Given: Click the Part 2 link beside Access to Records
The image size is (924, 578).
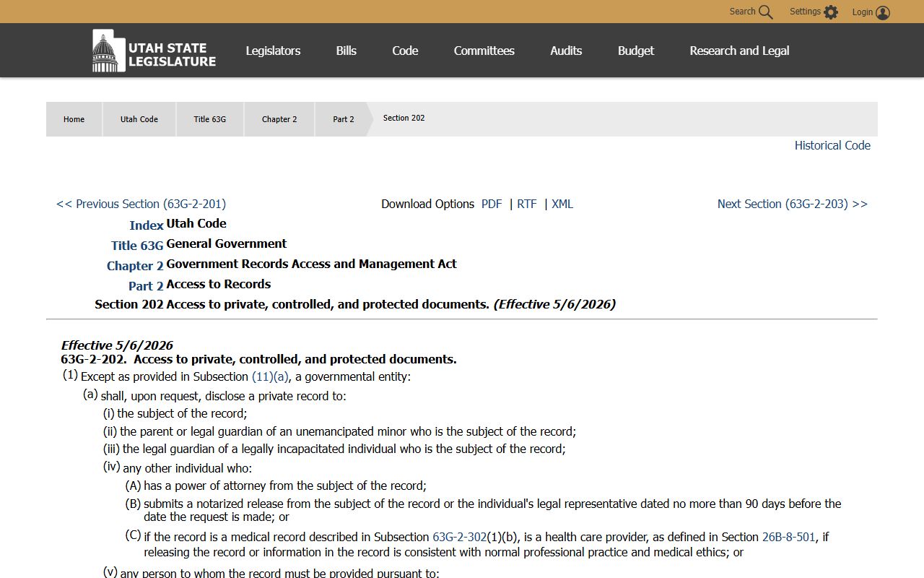Looking at the screenshot, I should click(x=146, y=286).
